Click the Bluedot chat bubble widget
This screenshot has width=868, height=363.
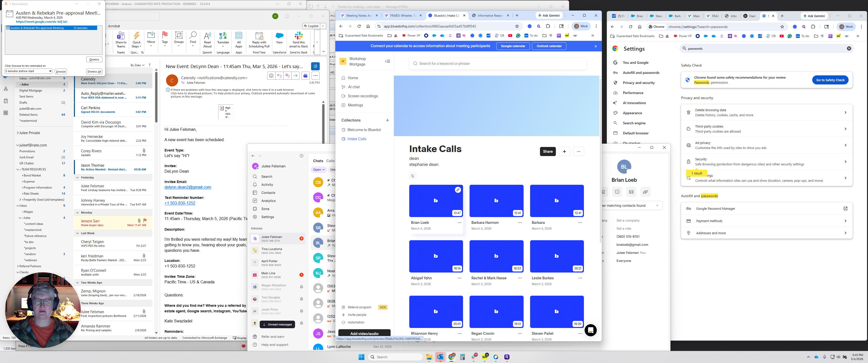pos(590,330)
